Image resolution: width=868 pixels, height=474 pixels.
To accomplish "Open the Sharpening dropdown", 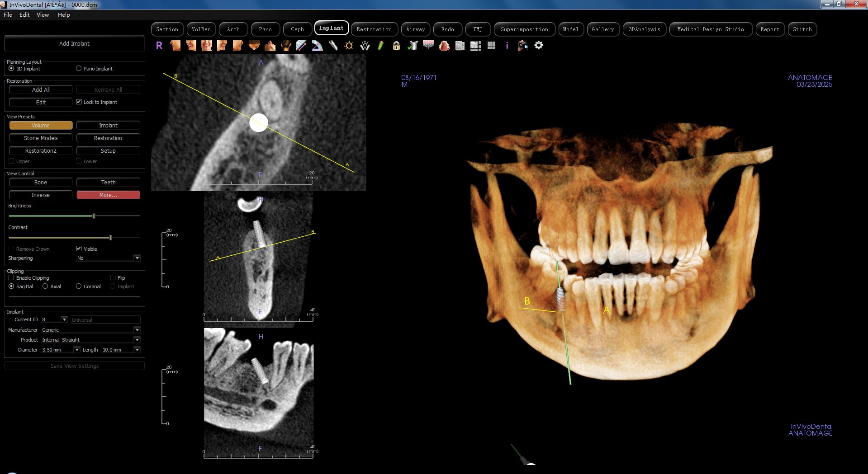I will (x=137, y=258).
